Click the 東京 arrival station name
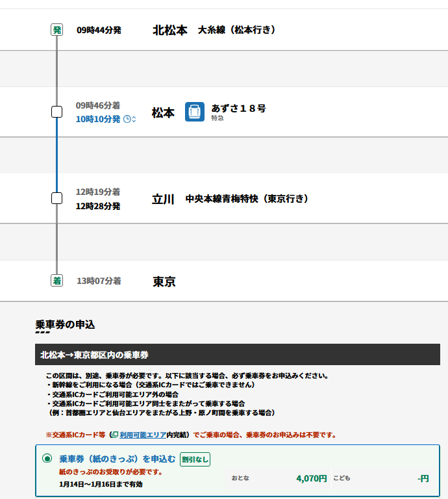448x499 pixels. (164, 281)
